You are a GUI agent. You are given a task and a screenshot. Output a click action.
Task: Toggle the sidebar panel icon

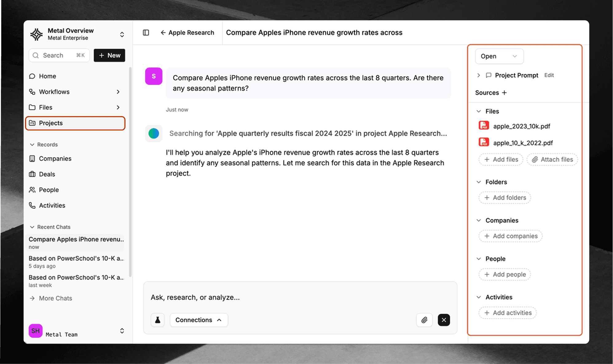146,33
